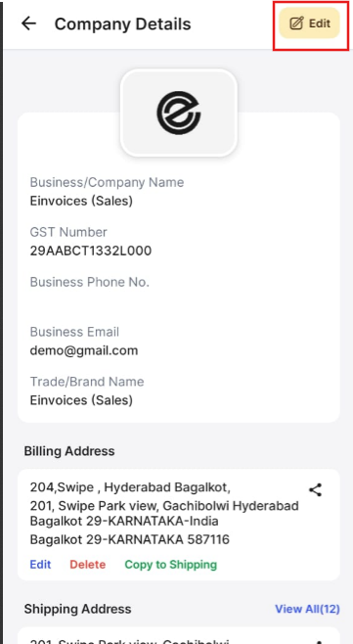Click the Company Details page title
This screenshot has width=353, height=644.
pyautogui.click(x=123, y=23)
